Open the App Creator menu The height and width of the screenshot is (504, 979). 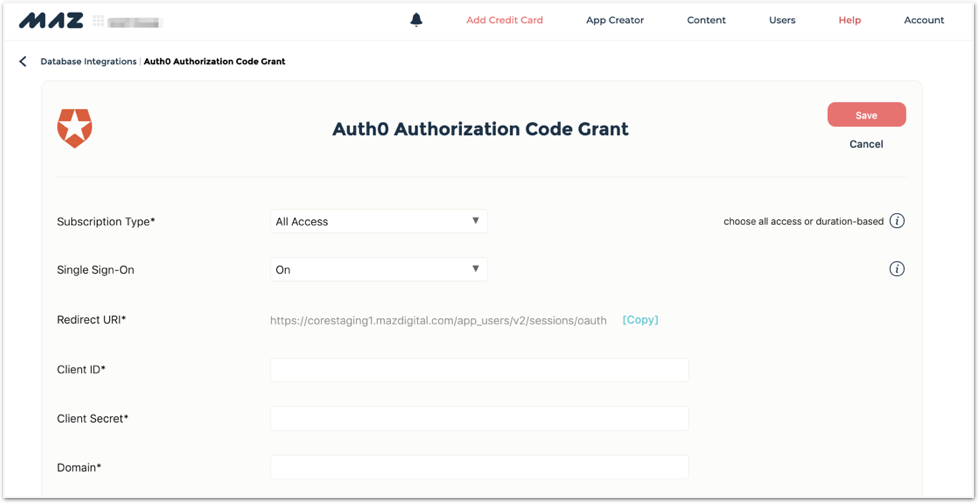click(x=615, y=20)
